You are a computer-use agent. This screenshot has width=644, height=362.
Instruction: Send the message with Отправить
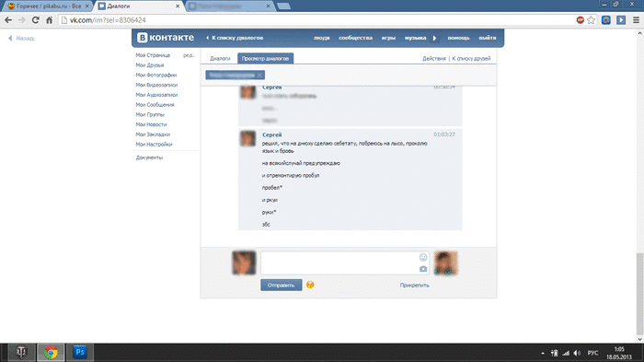(x=281, y=285)
